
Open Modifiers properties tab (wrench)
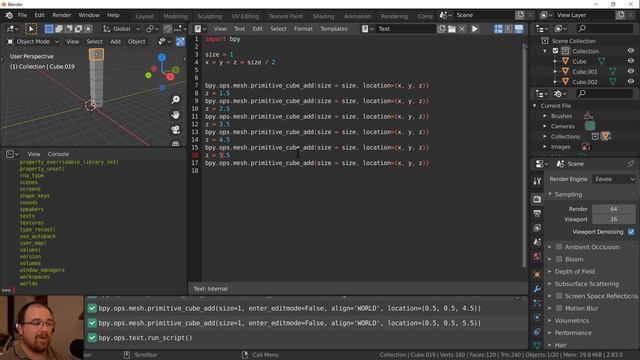[537, 289]
